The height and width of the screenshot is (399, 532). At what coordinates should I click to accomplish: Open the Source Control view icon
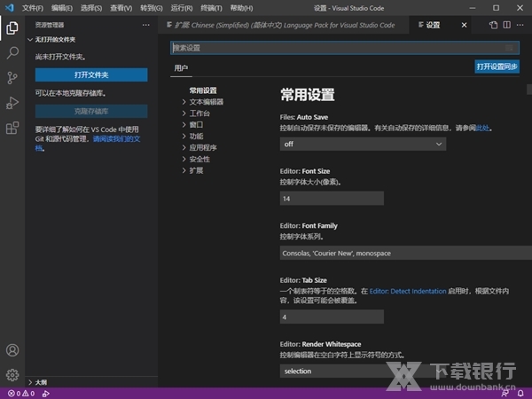click(x=12, y=78)
